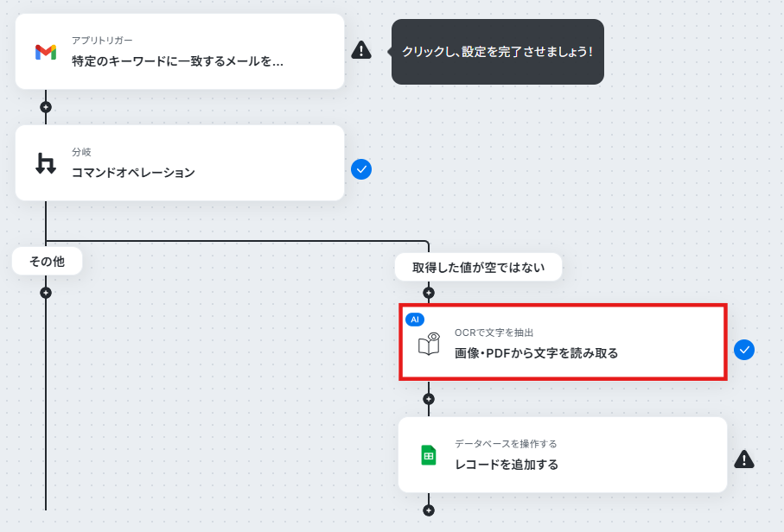The height and width of the screenshot is (532, 784).
Task: Click the OCR book icon
Action: pyautogui.click(x=429, y=344)
